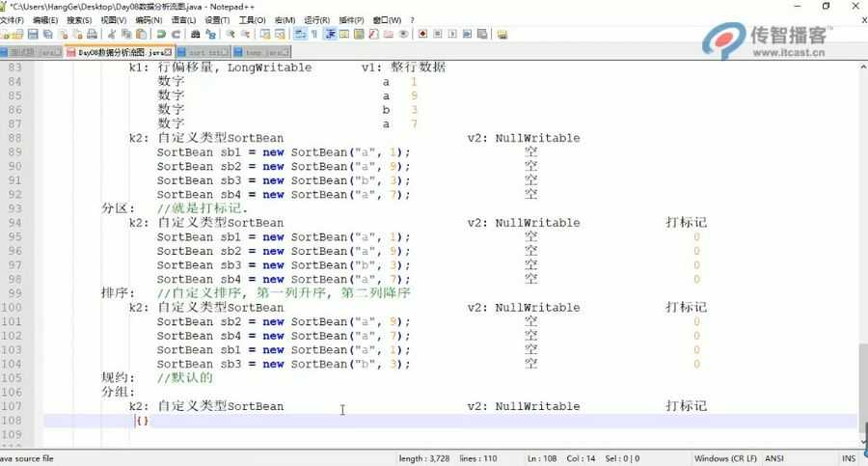This screenshot has height=466, width=868.
Task: Zoom in using the toolbar magnifier icon
Action: [231, 35]
